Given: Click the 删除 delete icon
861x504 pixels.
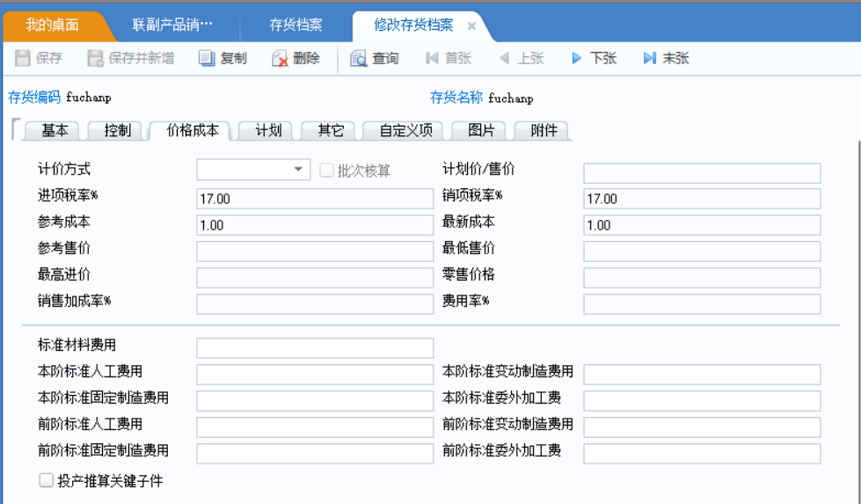Looking at the screenshot, I should point(280,58).
